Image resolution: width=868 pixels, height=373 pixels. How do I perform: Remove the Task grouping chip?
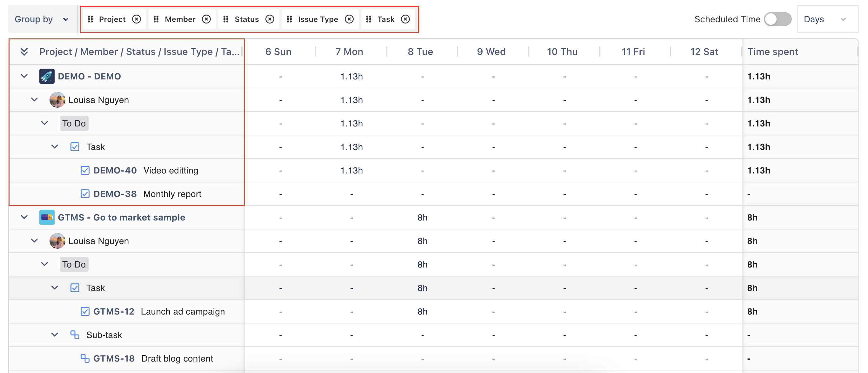(x=405, y=19)
